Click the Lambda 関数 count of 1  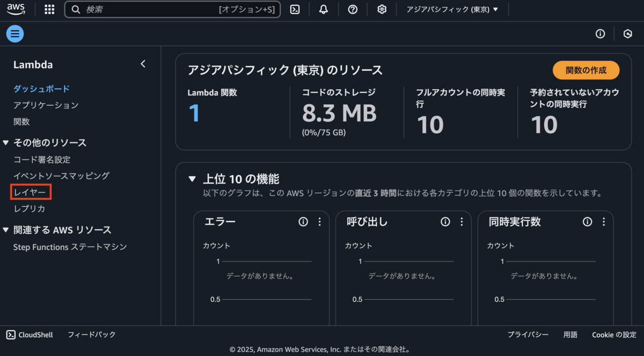pyautogui.click(x=194, y=113)
